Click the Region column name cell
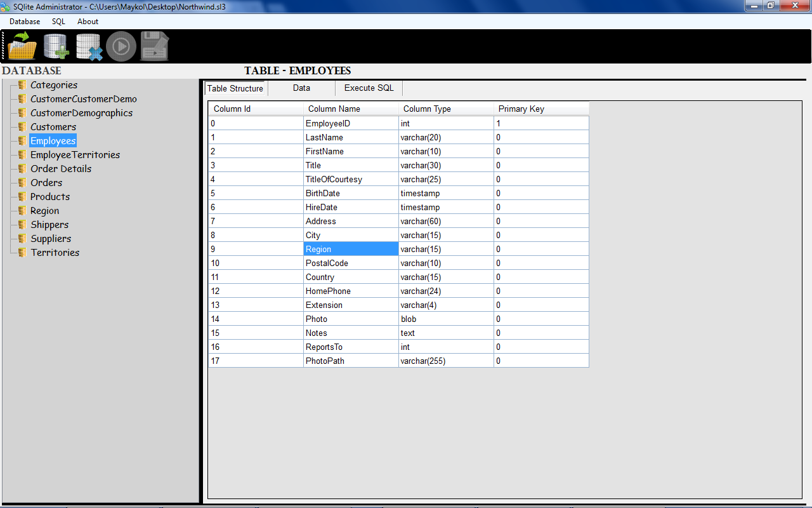 [351, 249]
